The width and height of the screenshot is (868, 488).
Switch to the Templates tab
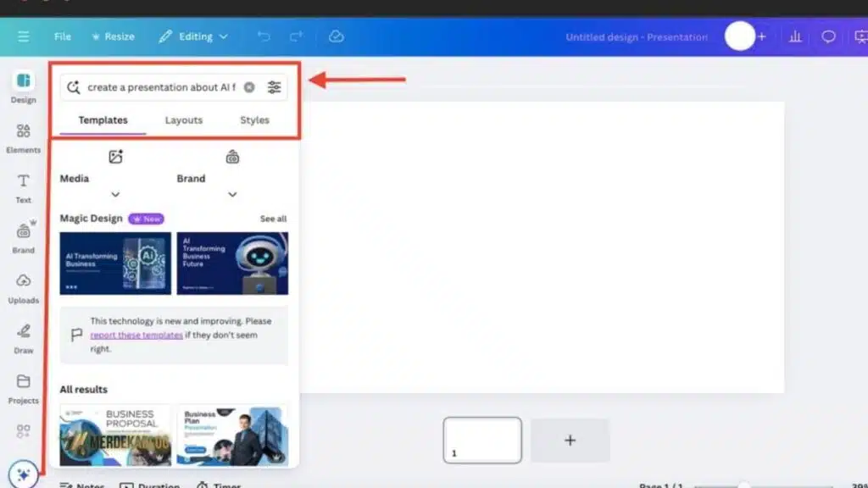103,120
